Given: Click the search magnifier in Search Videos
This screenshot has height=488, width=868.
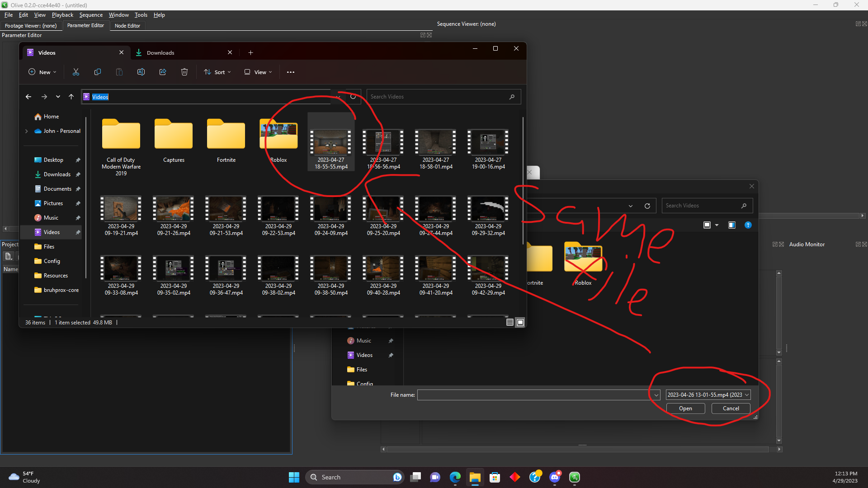Looking at the screenshot, I should [x=512, y=97].
